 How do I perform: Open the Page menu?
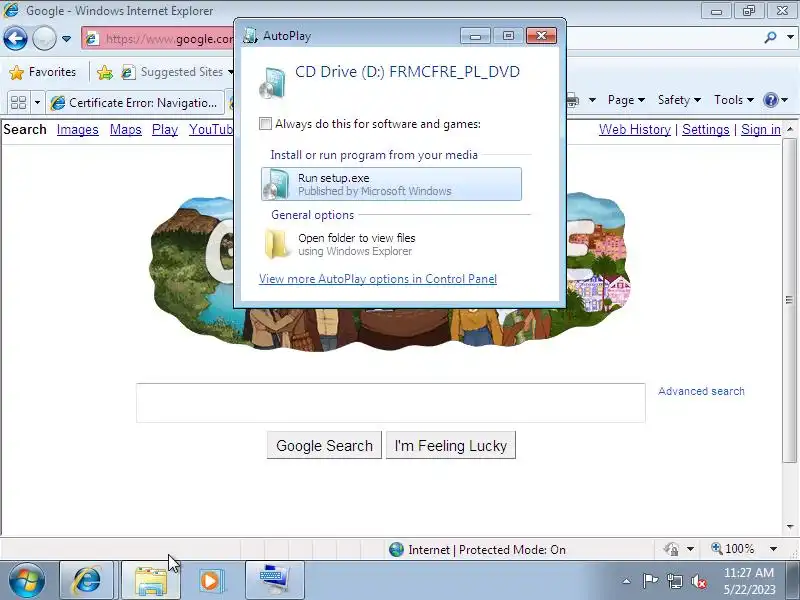click(x=626, y=100)
